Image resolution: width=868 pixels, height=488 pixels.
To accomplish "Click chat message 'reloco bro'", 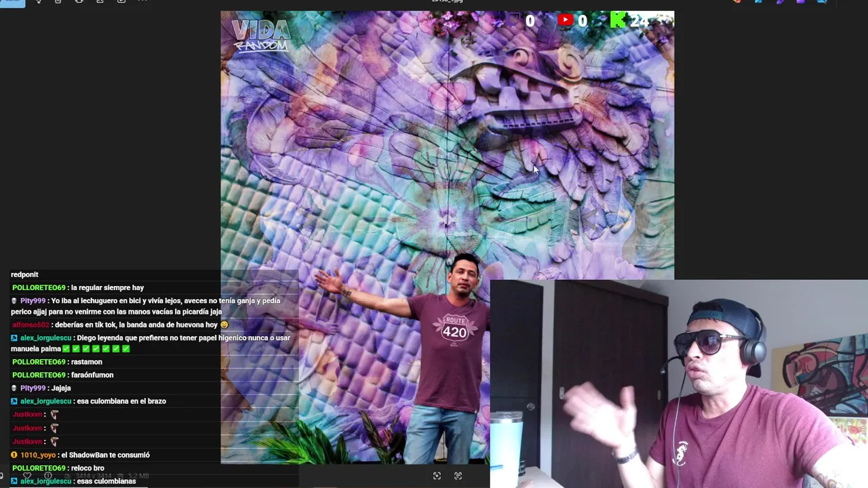I will coord(87,468).
